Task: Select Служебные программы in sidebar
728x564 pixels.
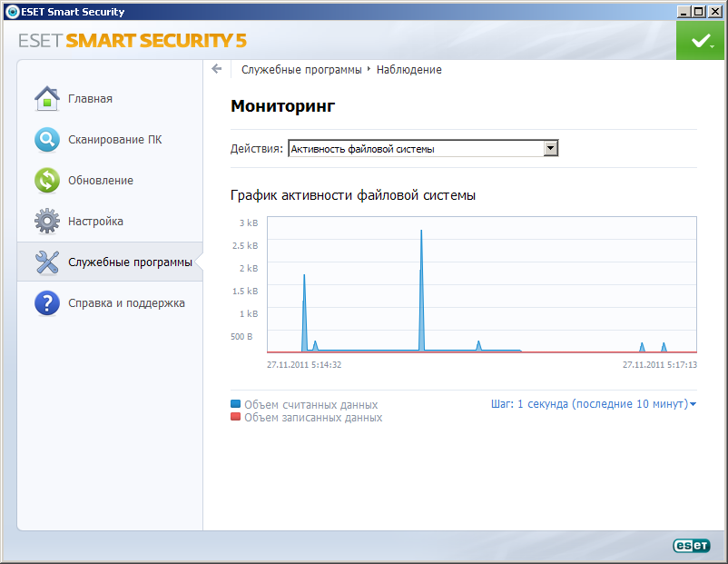Action: (110, 262)
